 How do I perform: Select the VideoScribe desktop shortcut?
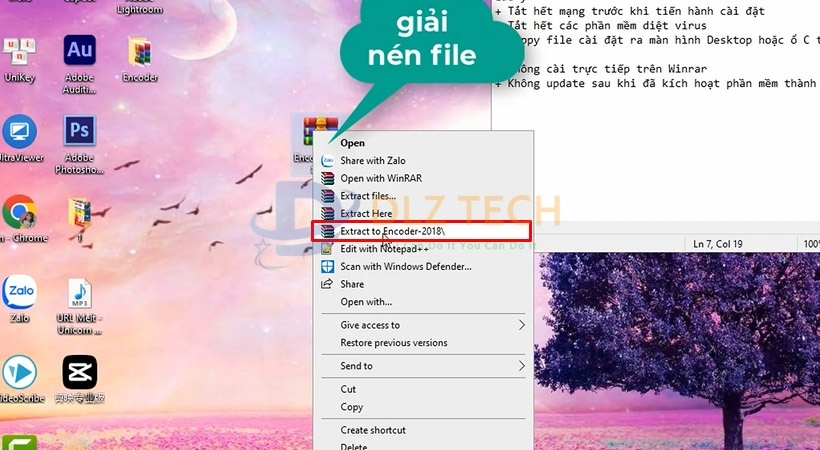click(18, 373)
